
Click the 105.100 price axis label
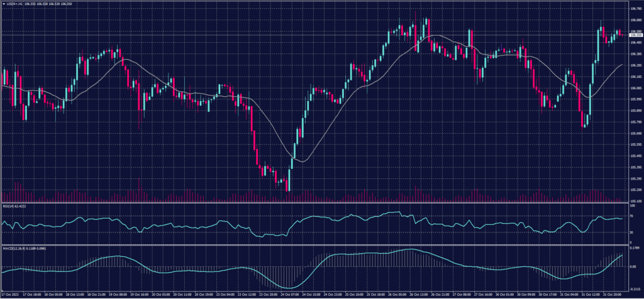tap(631, 201)
